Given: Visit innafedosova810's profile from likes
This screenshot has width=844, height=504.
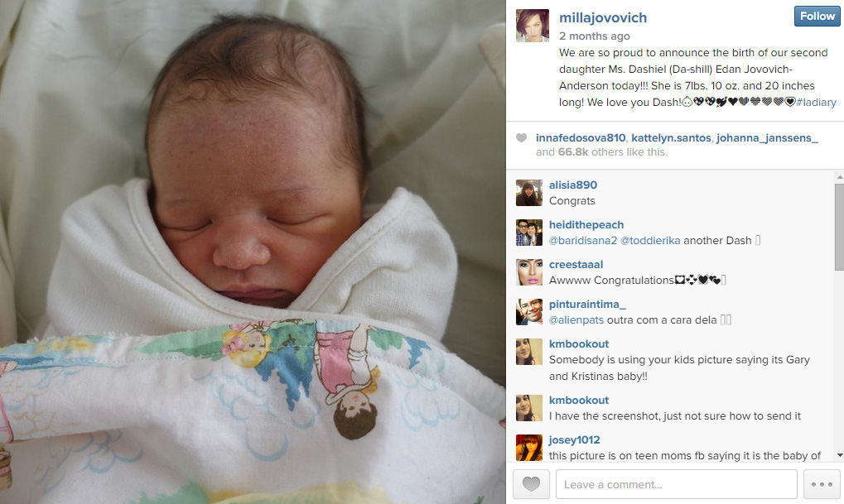Looking at the screenshot, I should click(581, 137).
